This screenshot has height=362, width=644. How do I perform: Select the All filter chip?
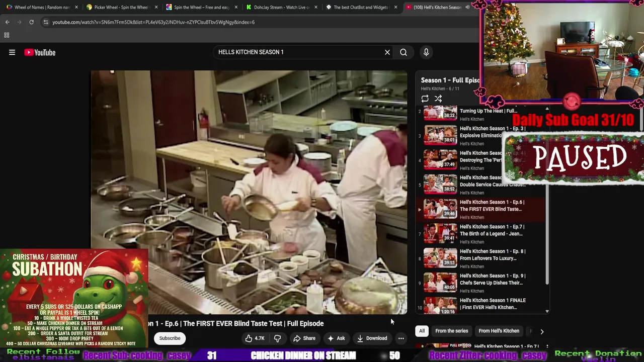pyautogui.click(x=422, y=331)
